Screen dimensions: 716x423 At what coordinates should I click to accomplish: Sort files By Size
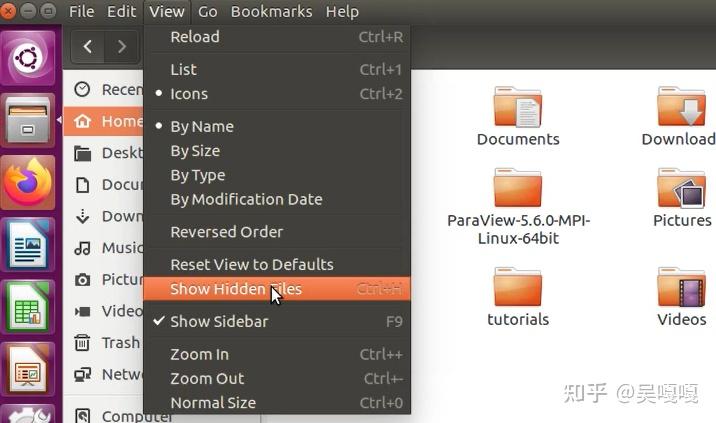point(195,151)
